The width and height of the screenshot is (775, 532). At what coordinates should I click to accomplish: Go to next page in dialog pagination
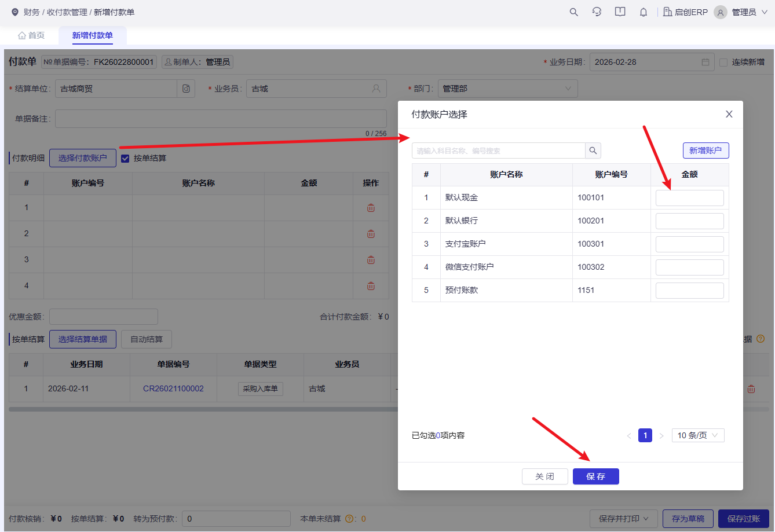pyautogui.click(x=661, y=435)
